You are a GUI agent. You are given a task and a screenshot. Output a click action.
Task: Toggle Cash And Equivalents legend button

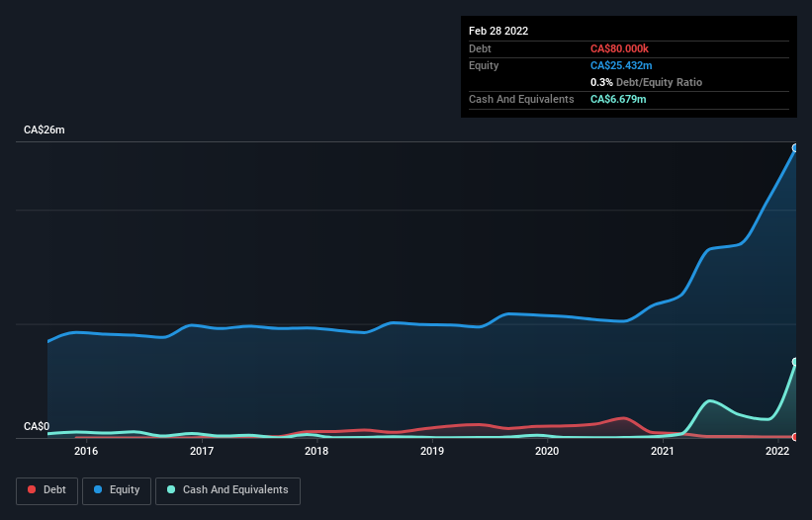[227, 490]
